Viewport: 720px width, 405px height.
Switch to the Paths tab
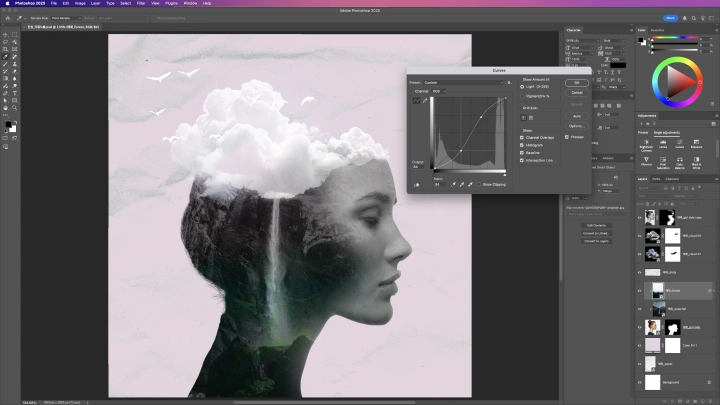click(x=656, y=179)
